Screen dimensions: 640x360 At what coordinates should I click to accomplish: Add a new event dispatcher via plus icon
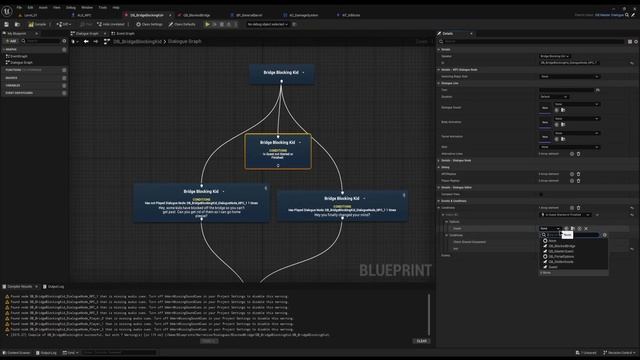(x=64, y=93)
